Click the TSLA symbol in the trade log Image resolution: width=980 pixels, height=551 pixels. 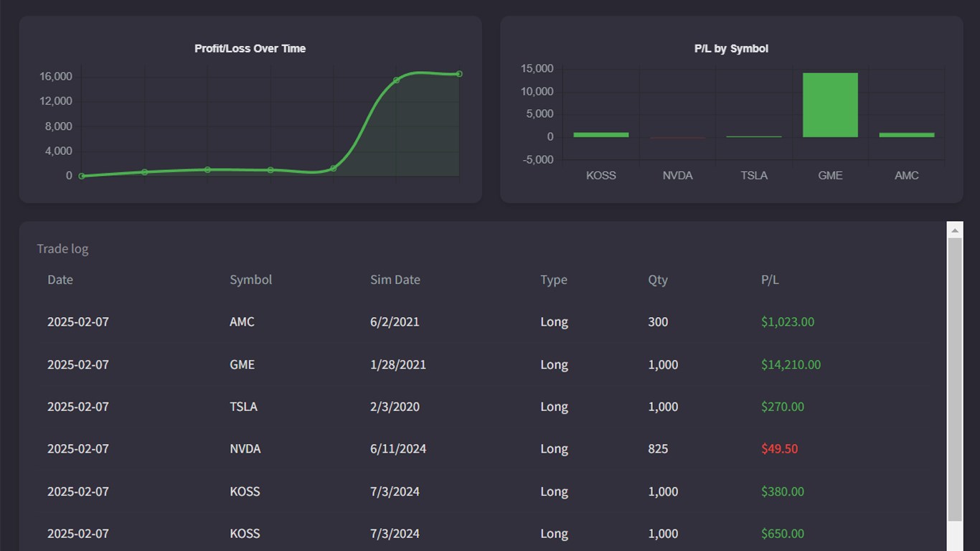click(x=243, y=407)
